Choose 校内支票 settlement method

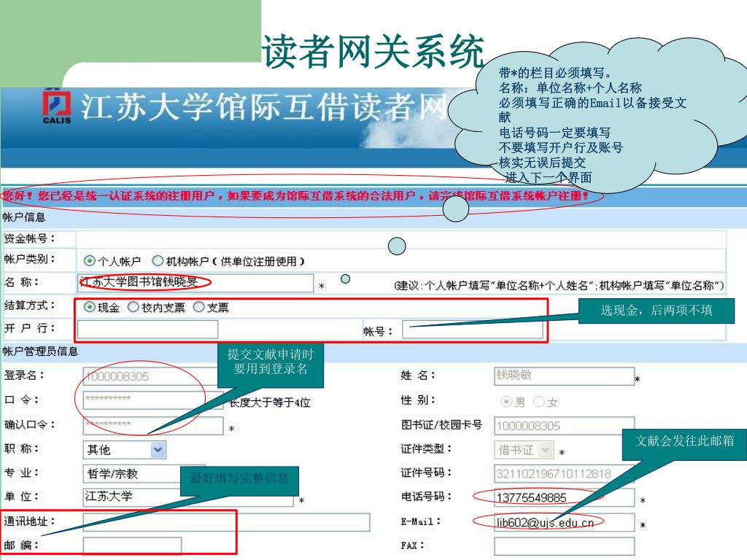(133, 307)
